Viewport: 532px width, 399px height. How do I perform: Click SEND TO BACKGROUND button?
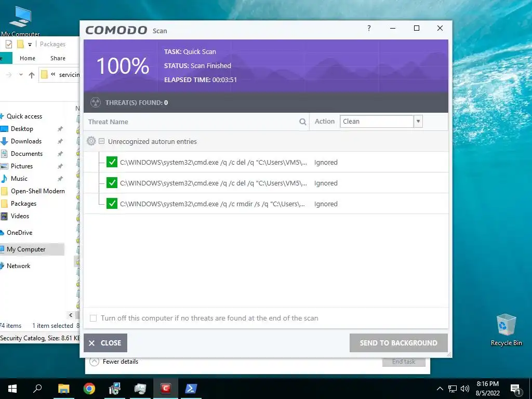pos(398,343)
